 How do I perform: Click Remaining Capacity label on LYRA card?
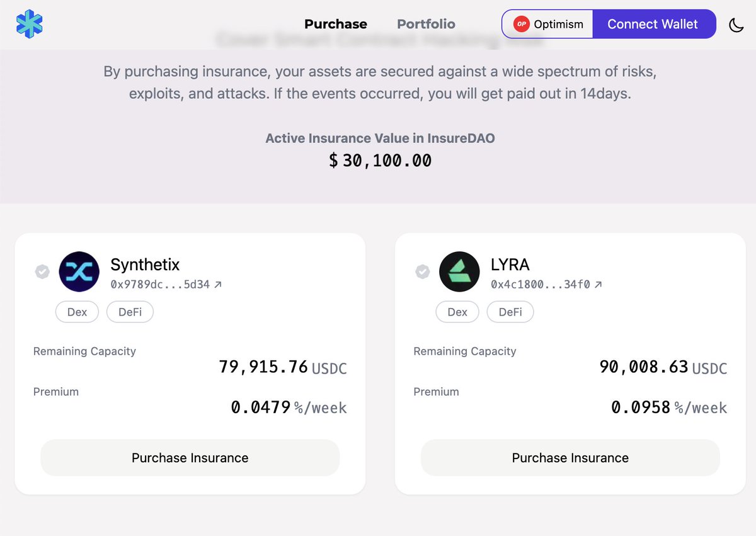pyautogui.click(x=465, y=351)
